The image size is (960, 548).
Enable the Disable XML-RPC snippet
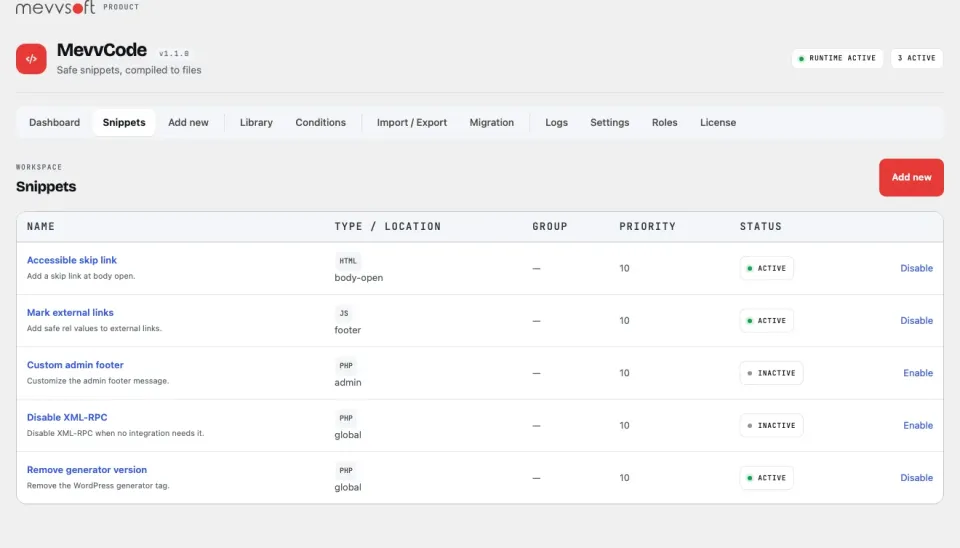pos(918,426)
